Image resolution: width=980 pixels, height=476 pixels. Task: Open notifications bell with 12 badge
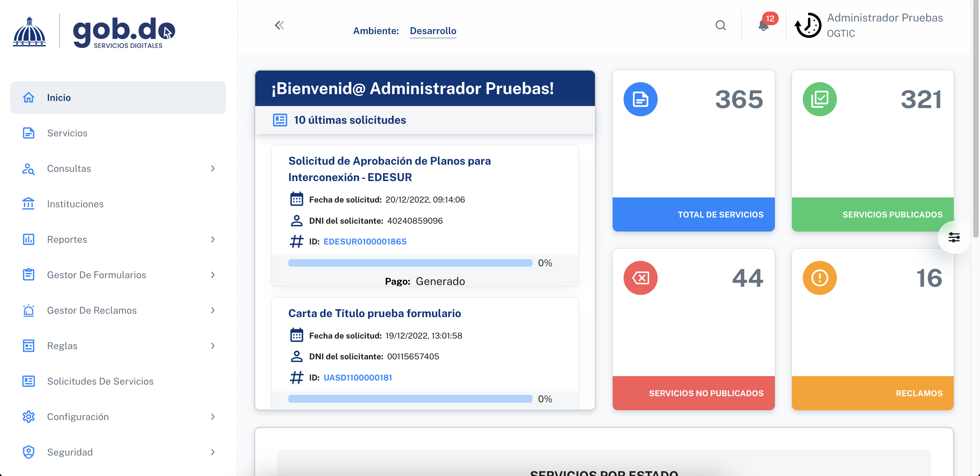pos(764,25)
